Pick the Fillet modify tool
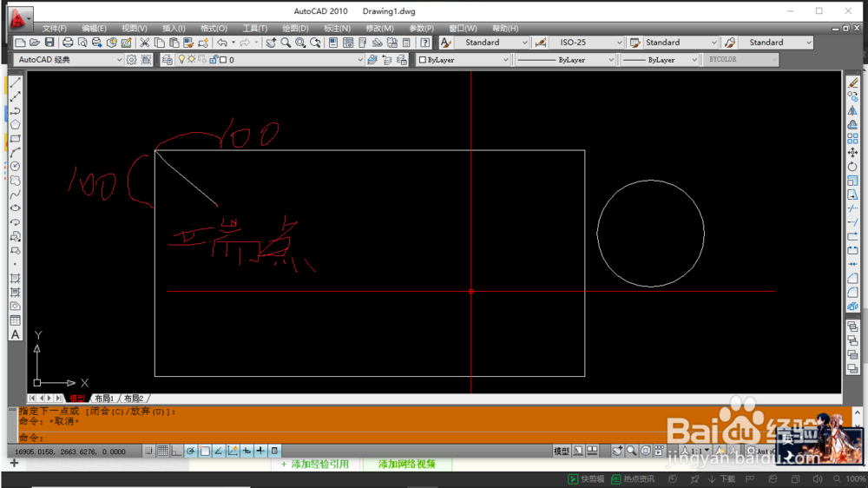Image resolution: width=868 pixels, height=488 pixels. [852, 292]
